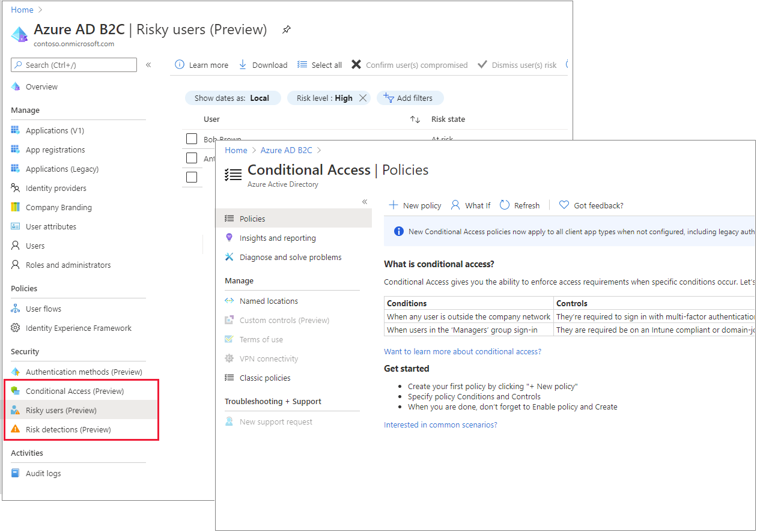Click Download in the Risky users toolbar
Image resolution: width=757 pixels, height=532 pixels.
tap(263, 65)
